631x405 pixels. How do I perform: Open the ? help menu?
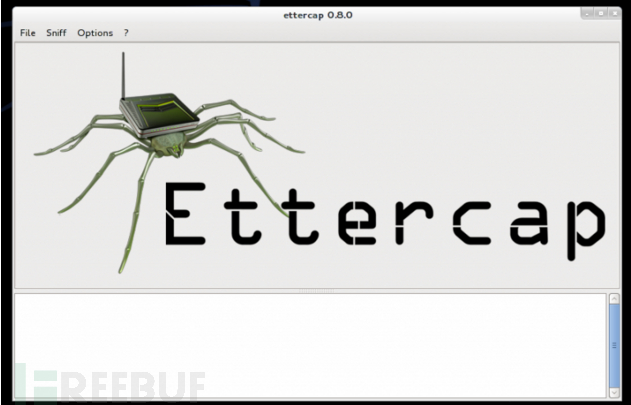(x=126, y=33)
